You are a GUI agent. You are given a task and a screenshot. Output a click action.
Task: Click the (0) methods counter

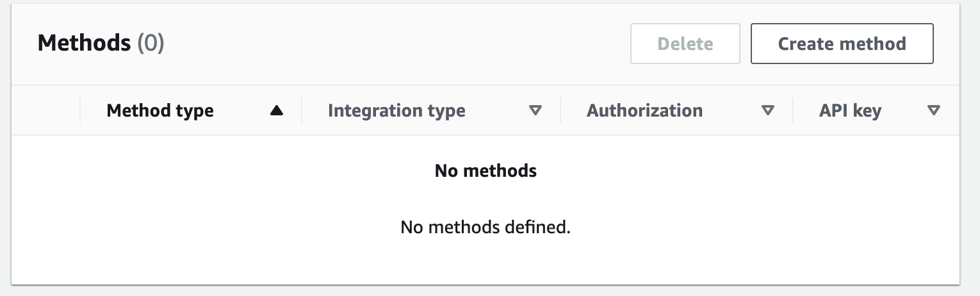[151, 43]
